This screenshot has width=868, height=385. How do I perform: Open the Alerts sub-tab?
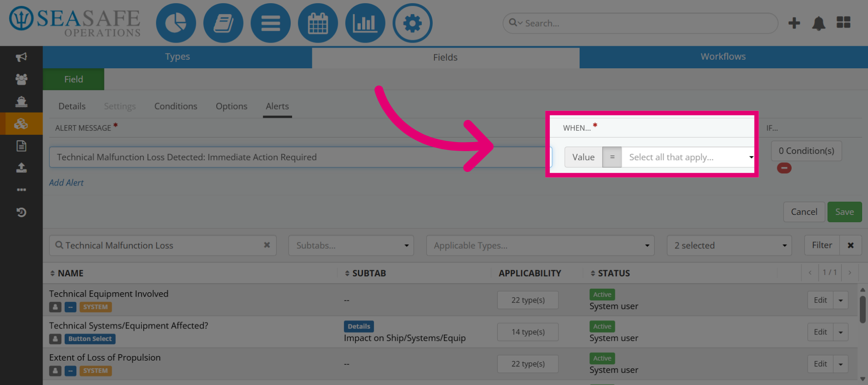coord(277,106)
